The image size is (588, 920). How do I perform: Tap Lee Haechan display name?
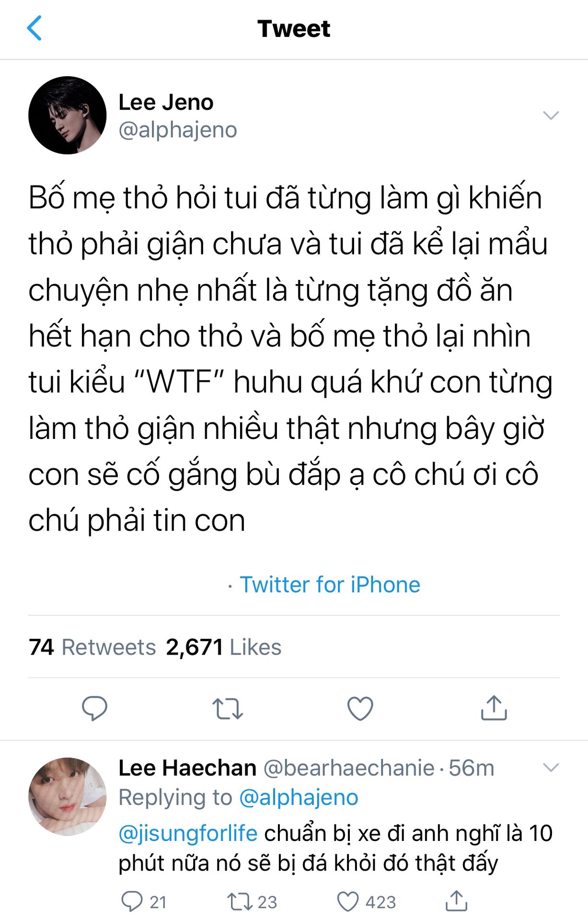tap(187, 768)
